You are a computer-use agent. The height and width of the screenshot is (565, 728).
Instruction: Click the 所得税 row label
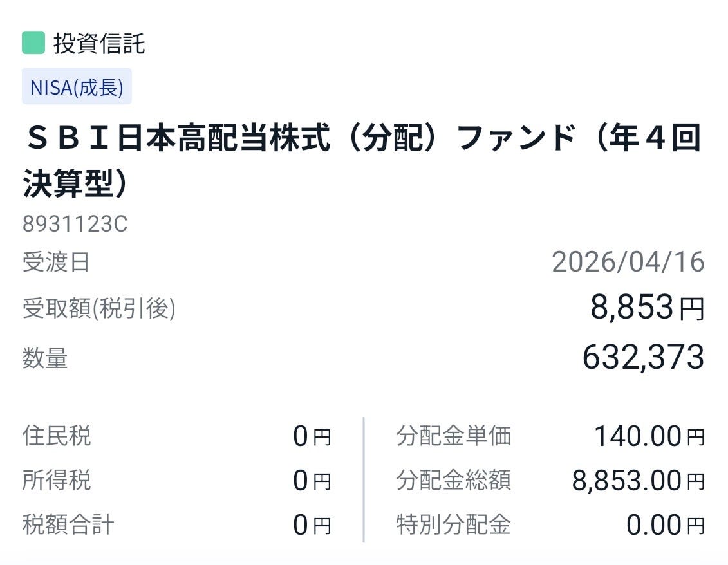point(56,480)
